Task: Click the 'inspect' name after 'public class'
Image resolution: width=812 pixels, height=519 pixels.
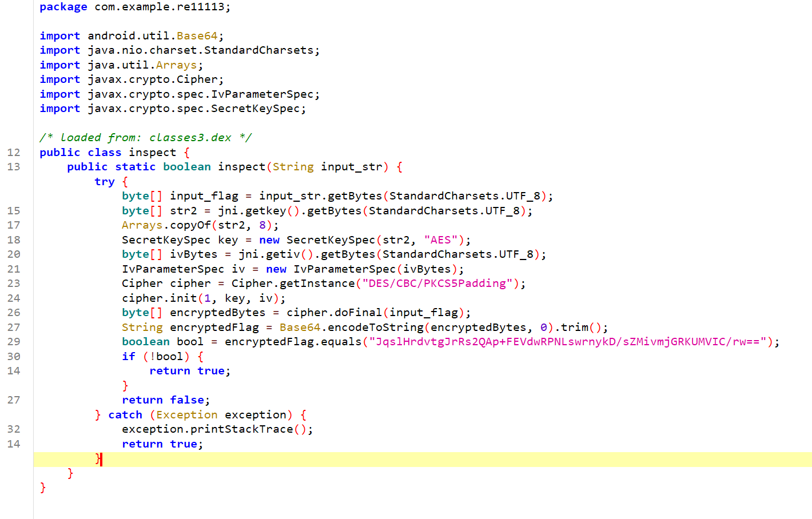Action: tap(152, 153)
